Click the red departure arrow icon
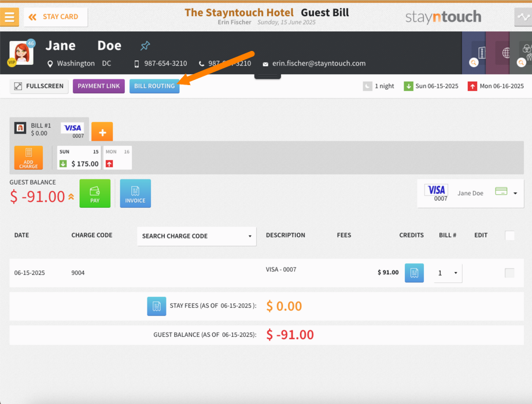 click(x=472, y=86)
